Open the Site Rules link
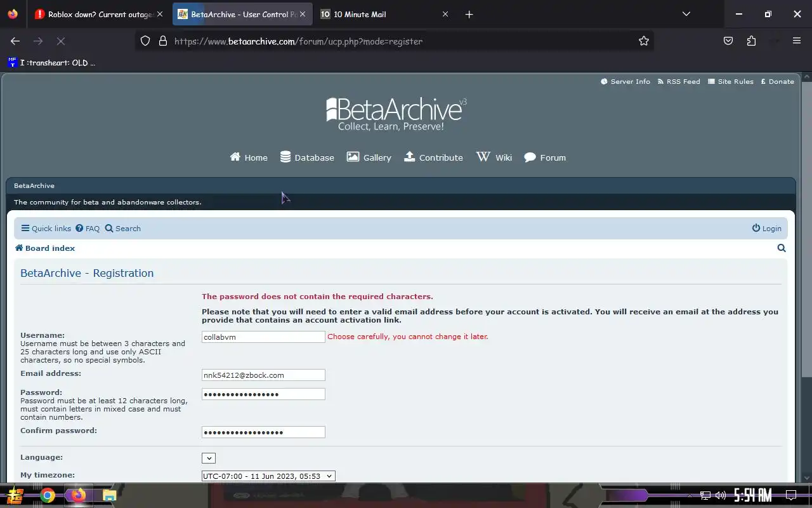812x508 pixels. tap(731, 81)
